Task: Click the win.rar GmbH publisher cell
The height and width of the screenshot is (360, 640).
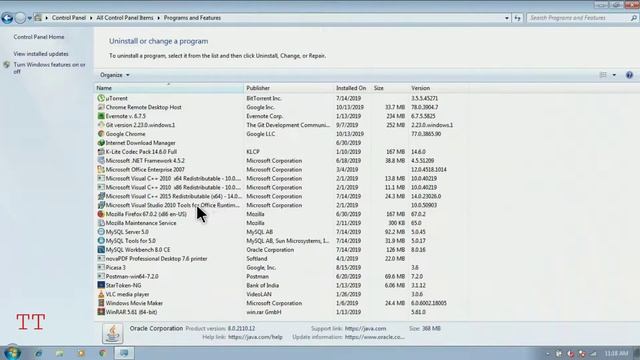Action: 264,312
